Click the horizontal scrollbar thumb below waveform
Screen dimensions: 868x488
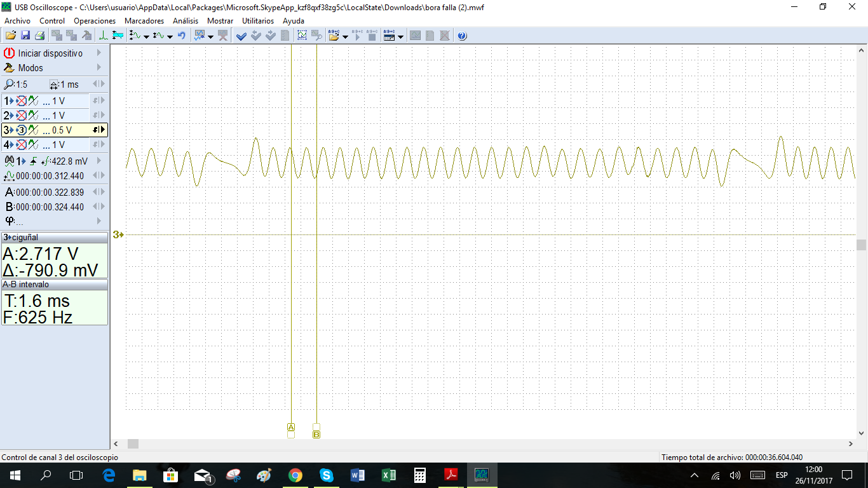pos(133,444)
